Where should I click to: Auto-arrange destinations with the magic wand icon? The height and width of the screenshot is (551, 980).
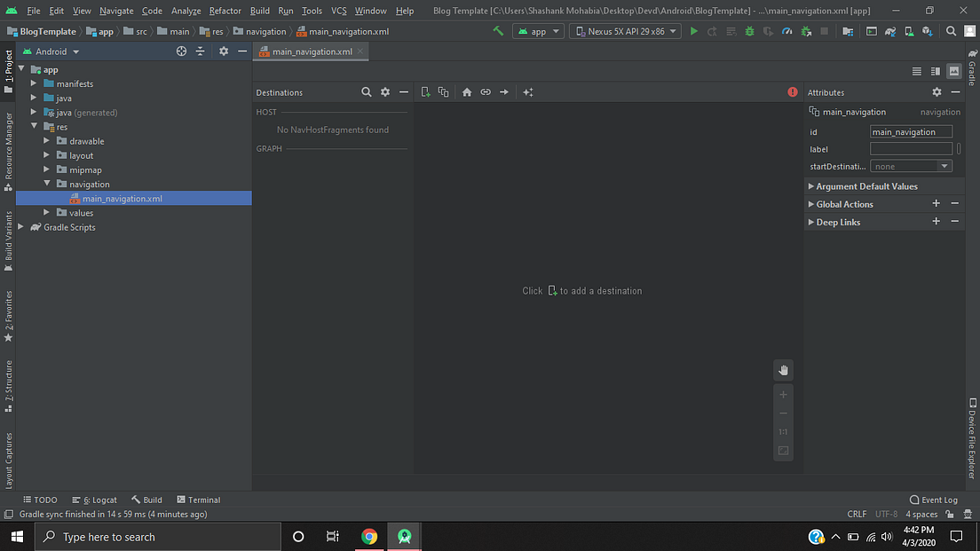(526, 91)
